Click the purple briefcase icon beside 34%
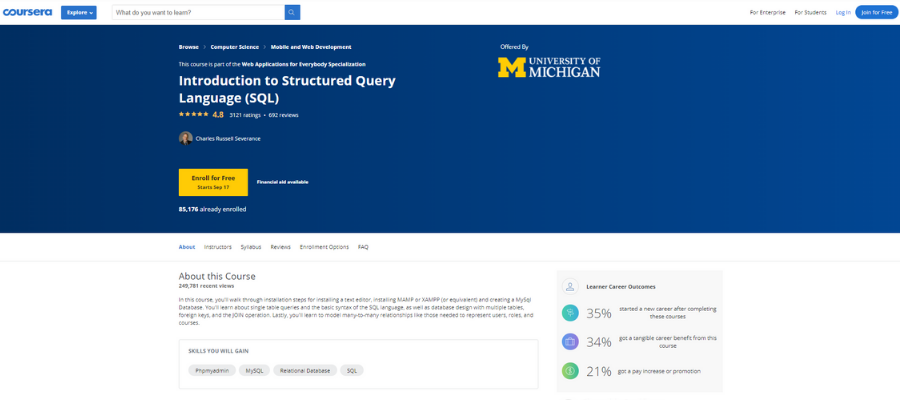The width and height of the screenshot is (900, 400). 570,342
